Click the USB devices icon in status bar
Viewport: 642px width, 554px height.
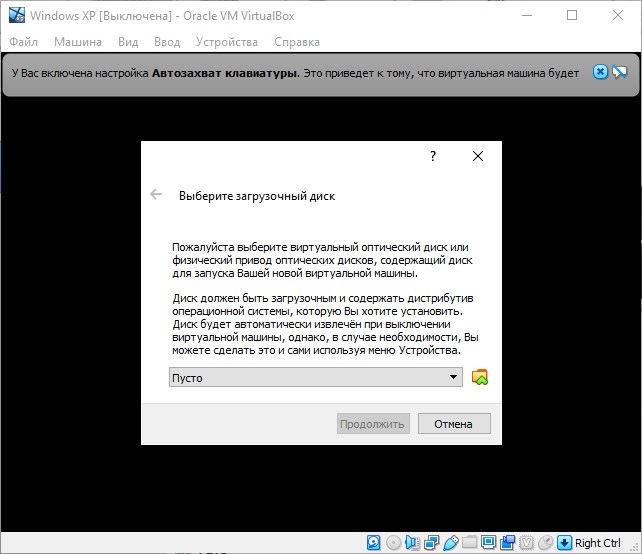(451, 543)
